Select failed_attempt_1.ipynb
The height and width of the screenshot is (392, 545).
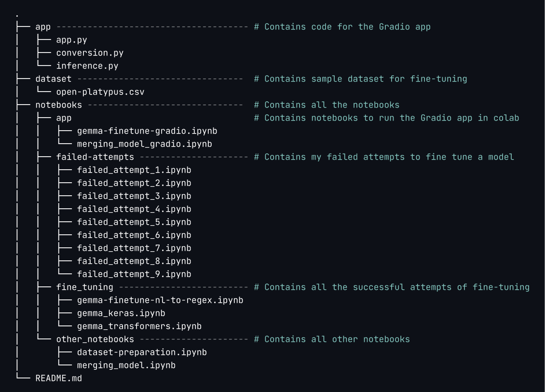point(134,170)
